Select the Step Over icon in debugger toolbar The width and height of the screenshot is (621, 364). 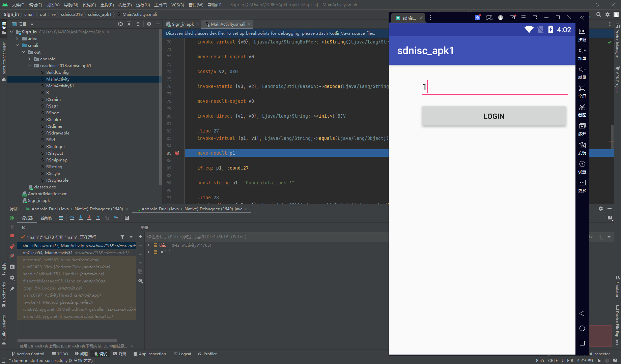coord(72,218)
